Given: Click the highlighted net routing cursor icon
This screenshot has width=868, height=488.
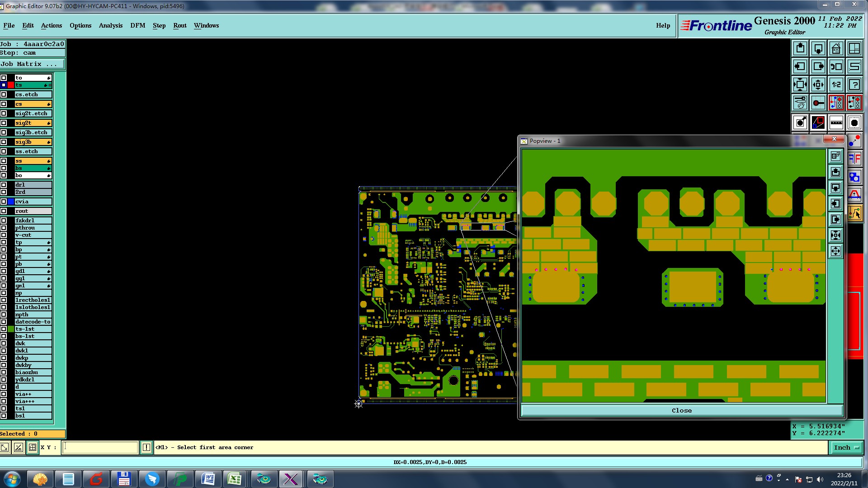Looking at the screenshot, I should click(855, 213).
